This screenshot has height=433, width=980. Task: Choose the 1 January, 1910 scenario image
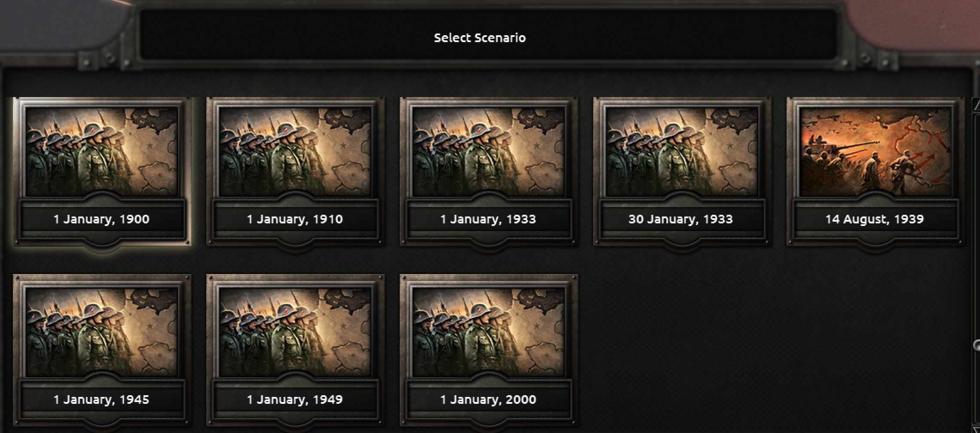(x=295, y=152)
